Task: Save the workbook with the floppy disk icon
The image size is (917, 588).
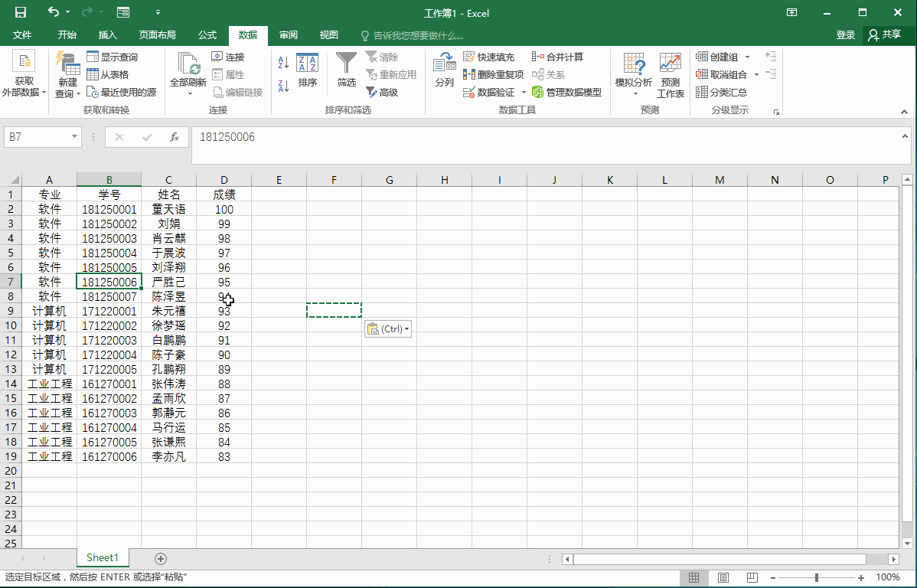Action: click(x=21, y=12)
